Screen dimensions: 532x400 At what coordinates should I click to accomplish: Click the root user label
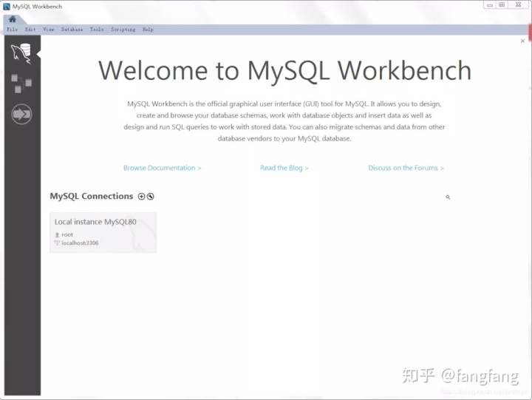67,234
